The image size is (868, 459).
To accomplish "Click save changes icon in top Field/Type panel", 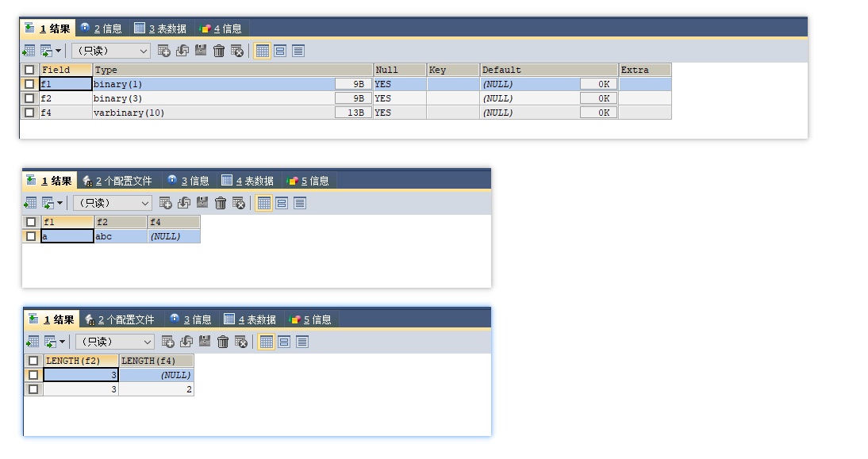I will pos(201,51).
